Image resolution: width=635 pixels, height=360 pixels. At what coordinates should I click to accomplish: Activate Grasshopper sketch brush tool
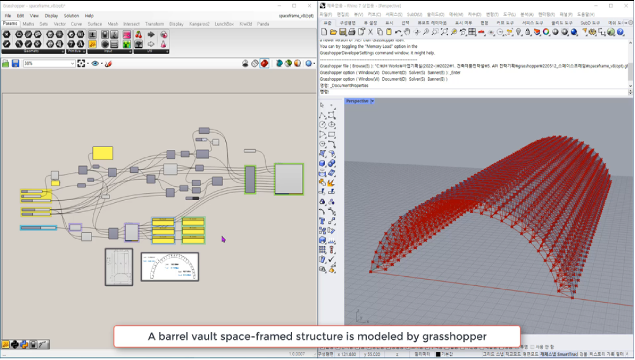(108, 64)
